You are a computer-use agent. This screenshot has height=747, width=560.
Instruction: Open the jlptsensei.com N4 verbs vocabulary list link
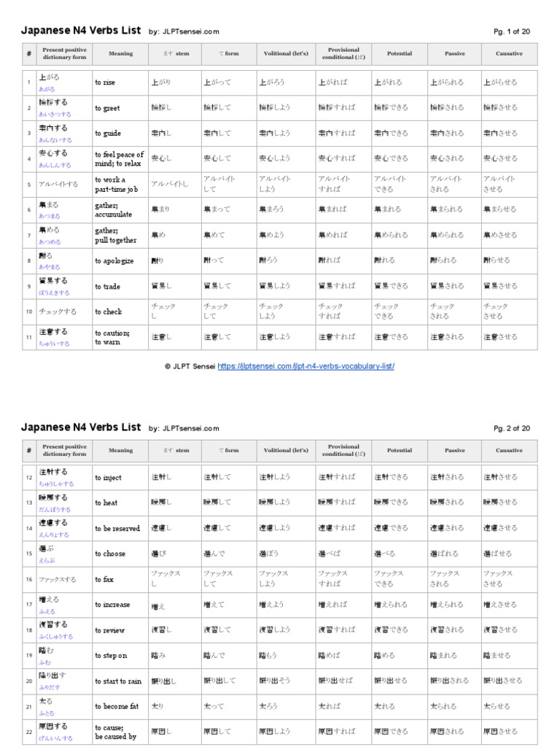pos(306,366)
